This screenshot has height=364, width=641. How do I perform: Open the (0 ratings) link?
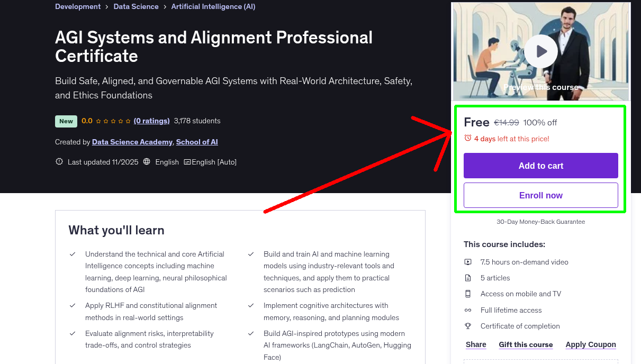point(151,121)
